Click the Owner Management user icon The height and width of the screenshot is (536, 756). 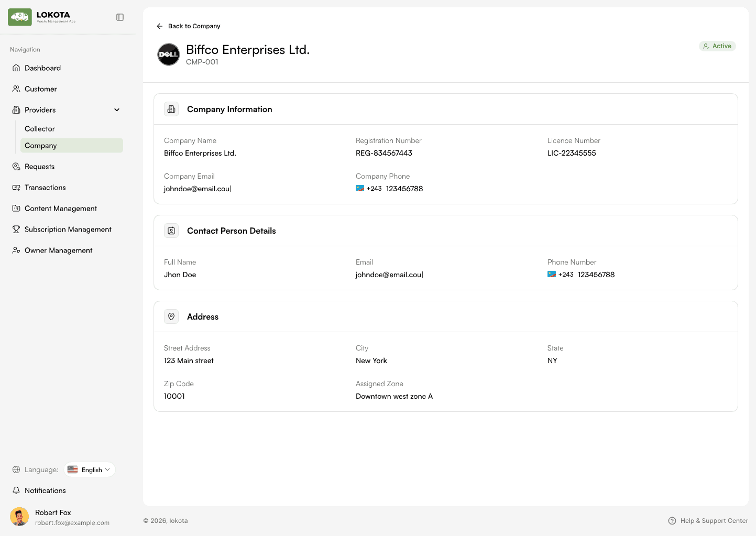(x=16, y=250)
